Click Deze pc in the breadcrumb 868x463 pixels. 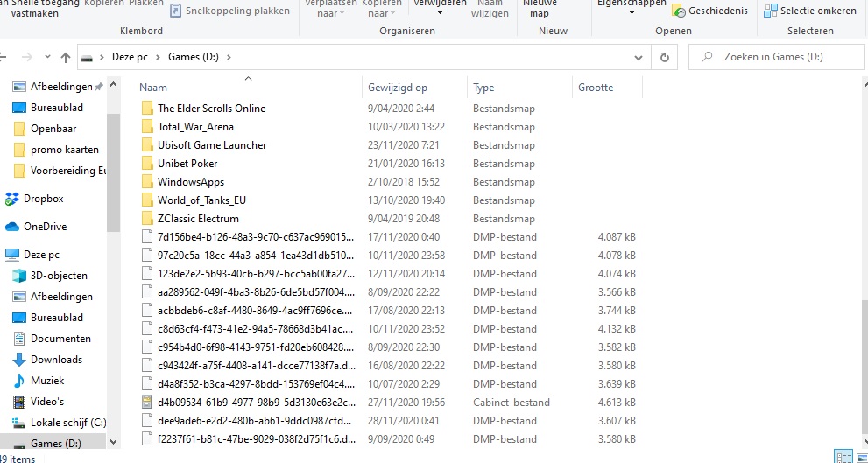130,57
